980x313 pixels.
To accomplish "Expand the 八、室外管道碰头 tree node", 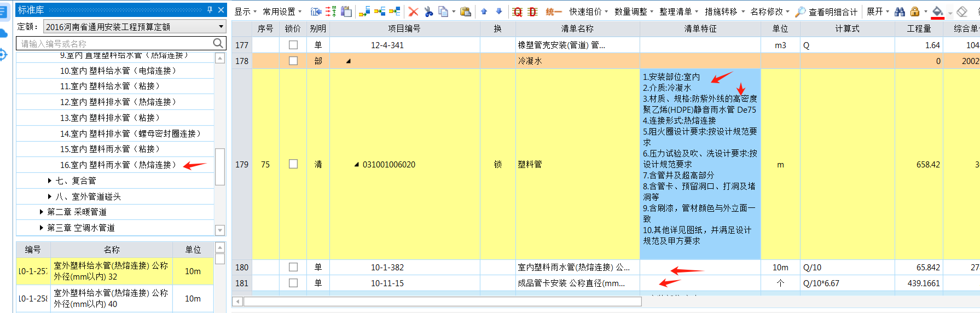I will pos(50,196).
